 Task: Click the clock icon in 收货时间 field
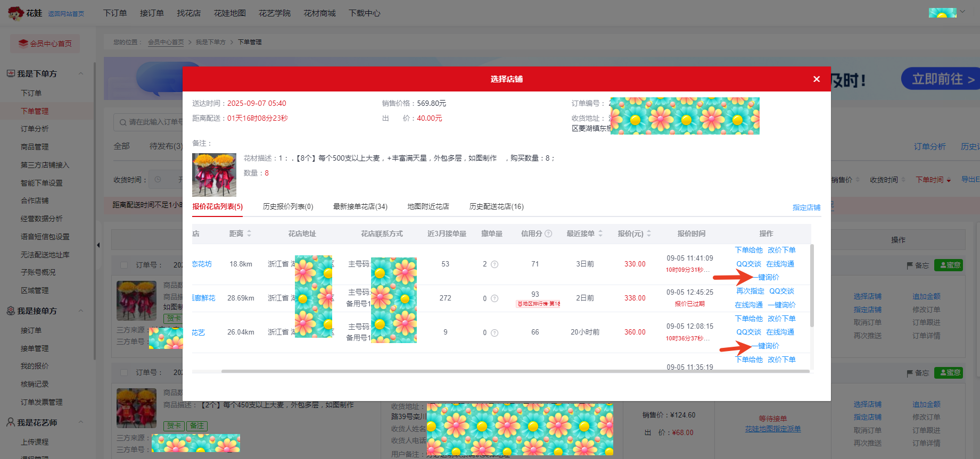click(x=158, y=180)
